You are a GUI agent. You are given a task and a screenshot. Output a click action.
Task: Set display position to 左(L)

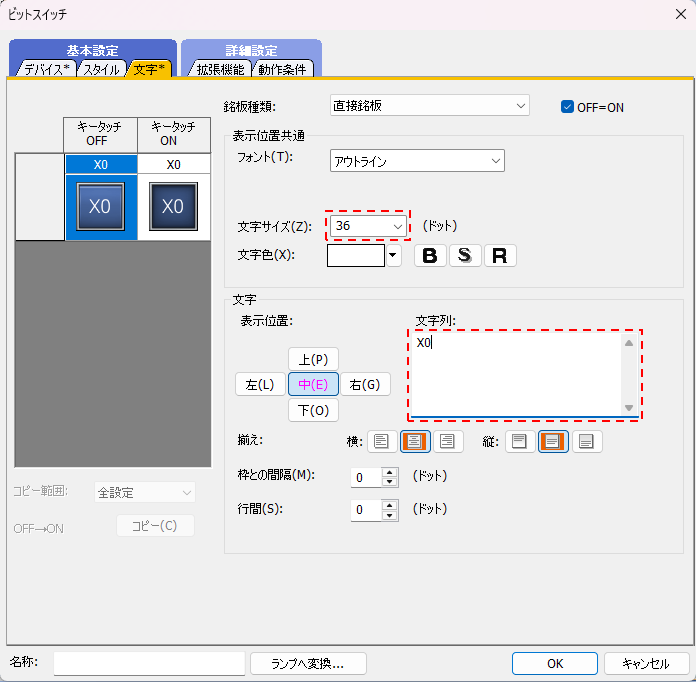tap(260, 384)
